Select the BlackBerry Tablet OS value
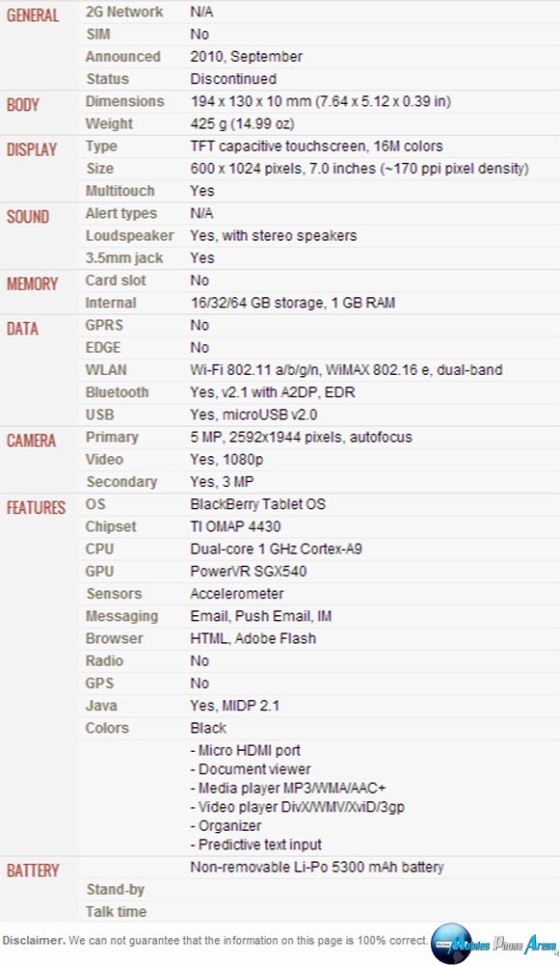The width and height of the screenshot is (560, 966). tap(257, 504)
